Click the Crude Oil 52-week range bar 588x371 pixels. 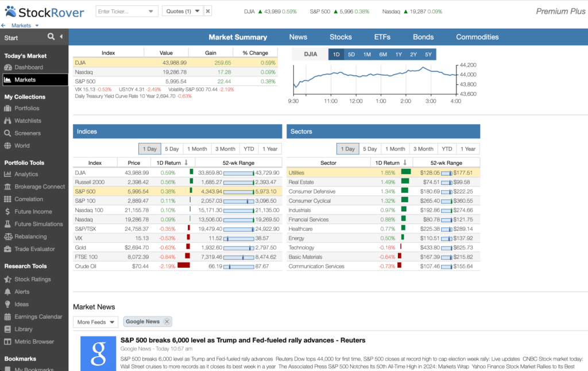[x=239, y=266]
